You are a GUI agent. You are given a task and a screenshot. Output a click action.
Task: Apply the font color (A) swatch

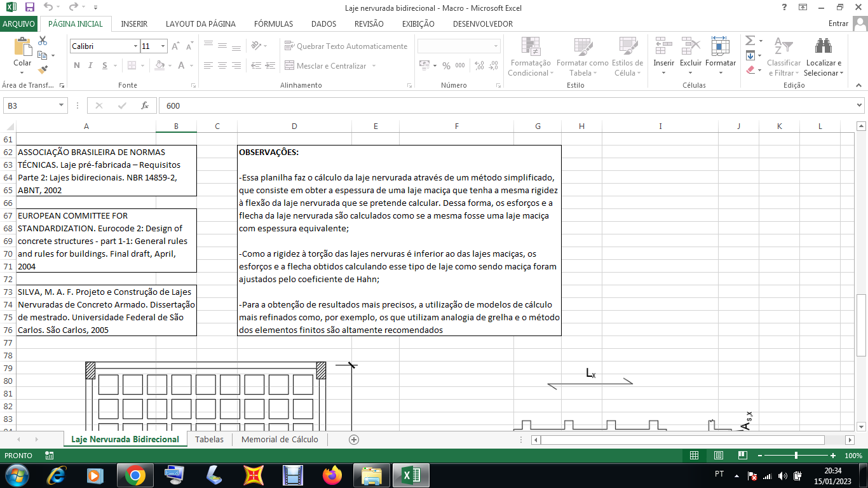point(182,65)
